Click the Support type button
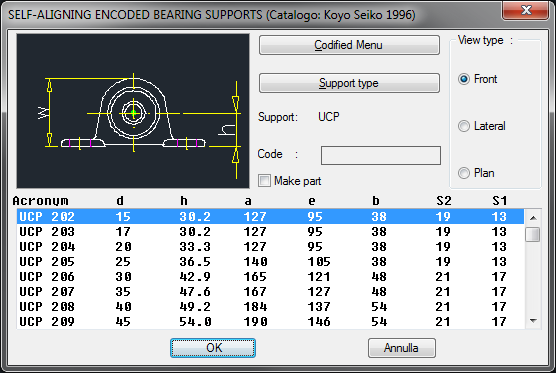556x373 pixels. (349, 83)
